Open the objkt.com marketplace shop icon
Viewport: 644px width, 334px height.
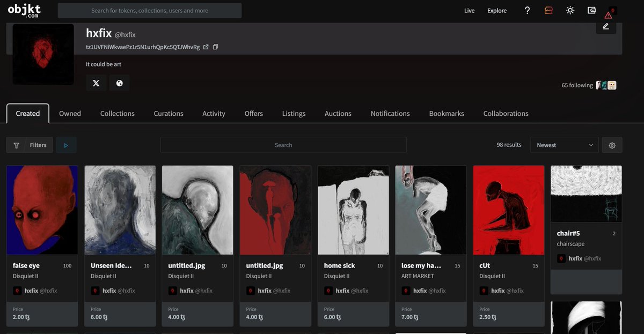pyautogui.click(x=548, y=10)
